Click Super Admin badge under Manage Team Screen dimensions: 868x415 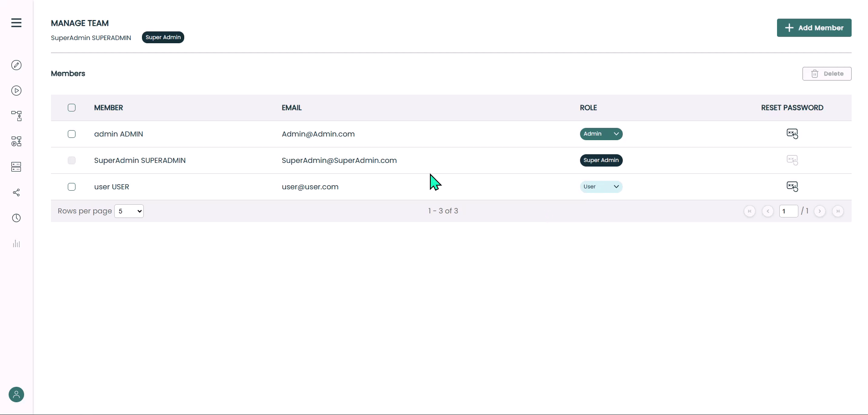(163, 37)
